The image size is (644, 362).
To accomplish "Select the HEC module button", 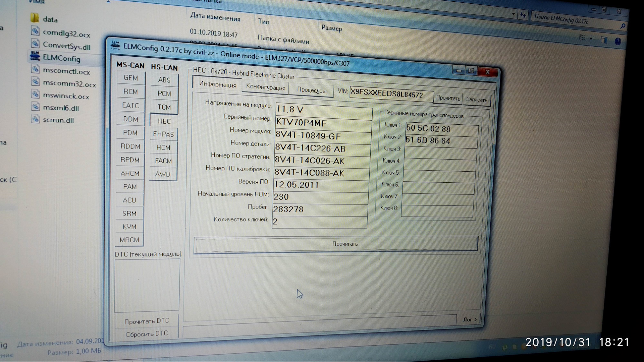I will pyautogui.click(x=164, y=121).
